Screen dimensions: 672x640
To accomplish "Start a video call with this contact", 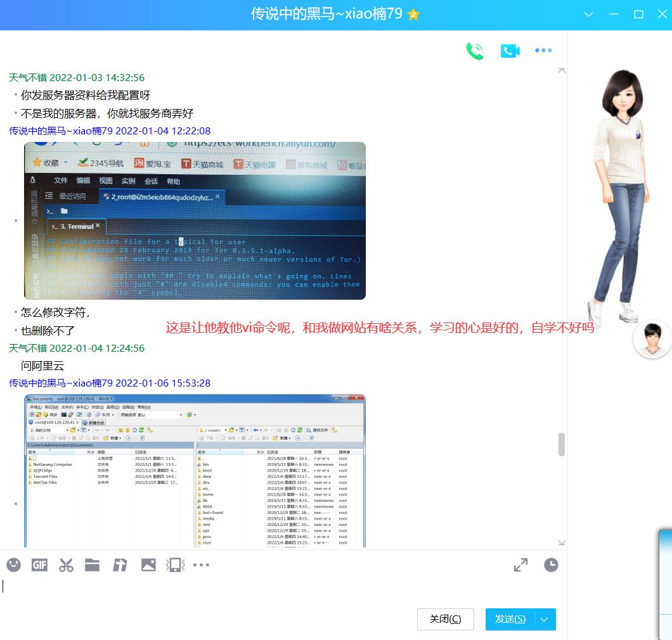I will click(x=510, y=51).
